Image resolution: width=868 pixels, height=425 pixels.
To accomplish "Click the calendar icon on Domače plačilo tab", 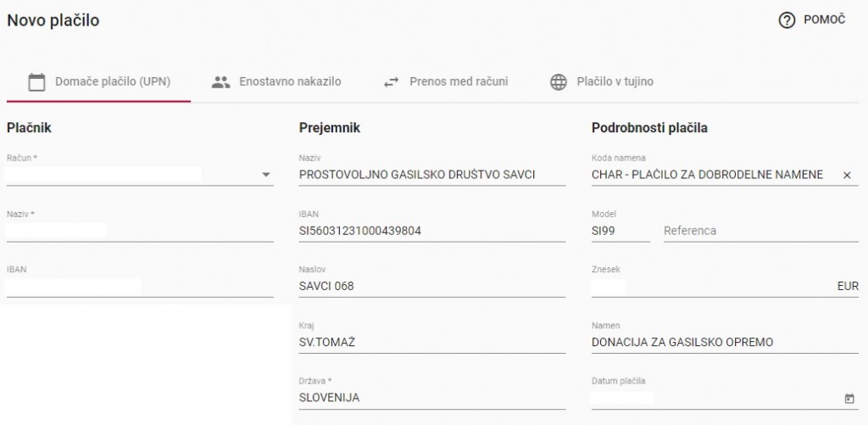I will pyautogui.click(x=36, y=82).
